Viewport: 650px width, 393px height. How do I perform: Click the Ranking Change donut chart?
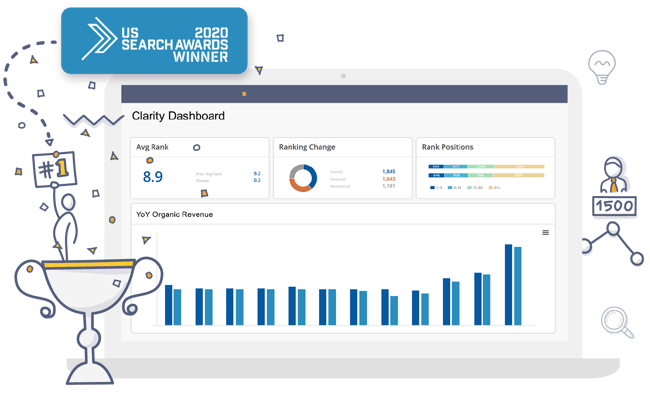coord(303,178)
